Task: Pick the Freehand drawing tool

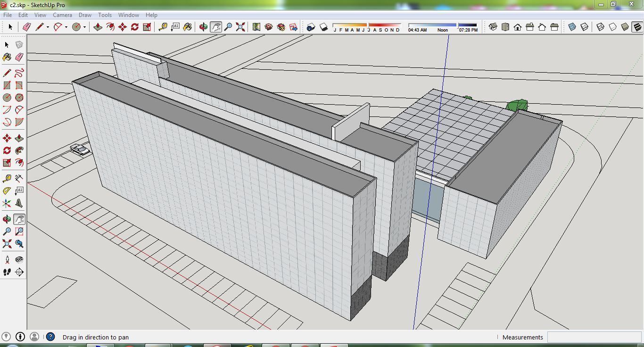Action: click(19, 73)
